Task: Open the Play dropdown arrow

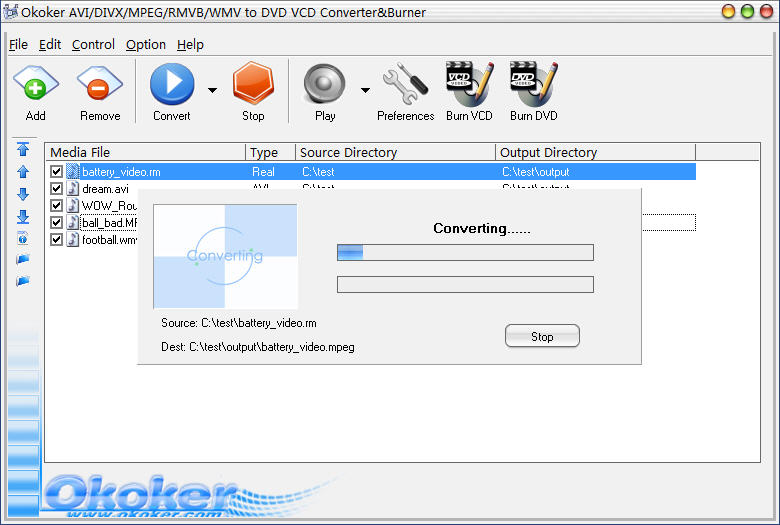Action: tap(366, 90)
